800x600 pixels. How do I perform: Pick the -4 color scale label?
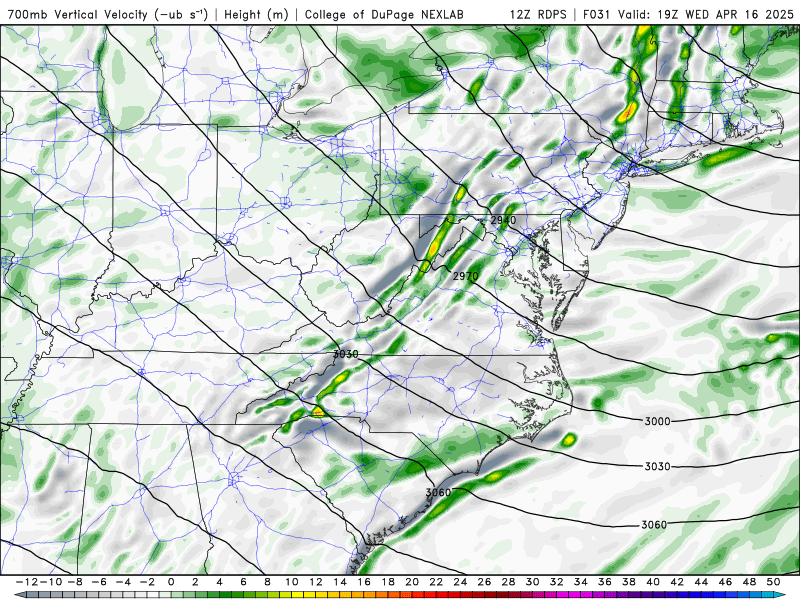point(123,582)
